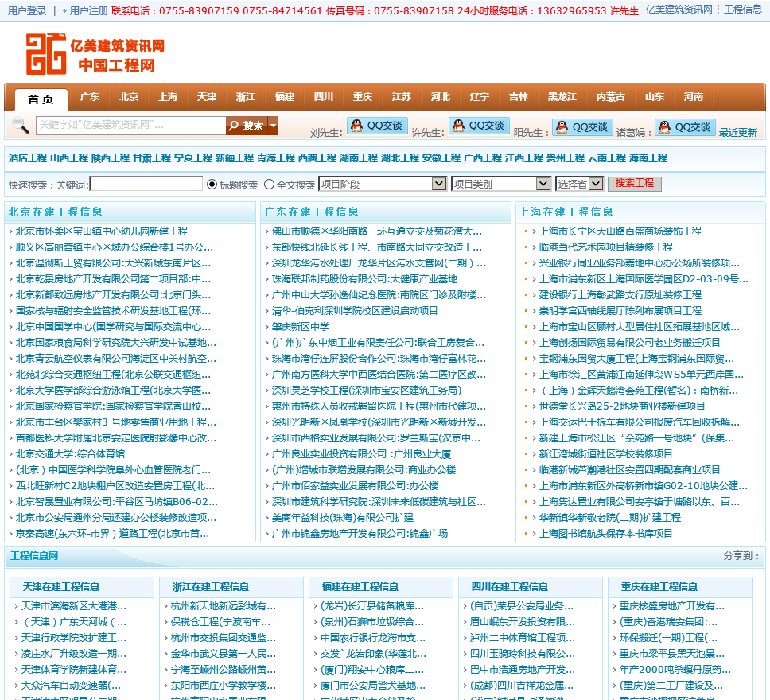Open QQ chat with 阳先生
This screenshot has width=770, height=700.
[583, 127]
